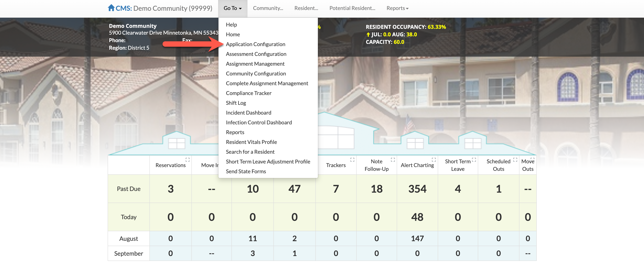The height and width of the screenshot is (266, 644).
Task: Expand the Trackers column icon
Action: coord(352,160)
